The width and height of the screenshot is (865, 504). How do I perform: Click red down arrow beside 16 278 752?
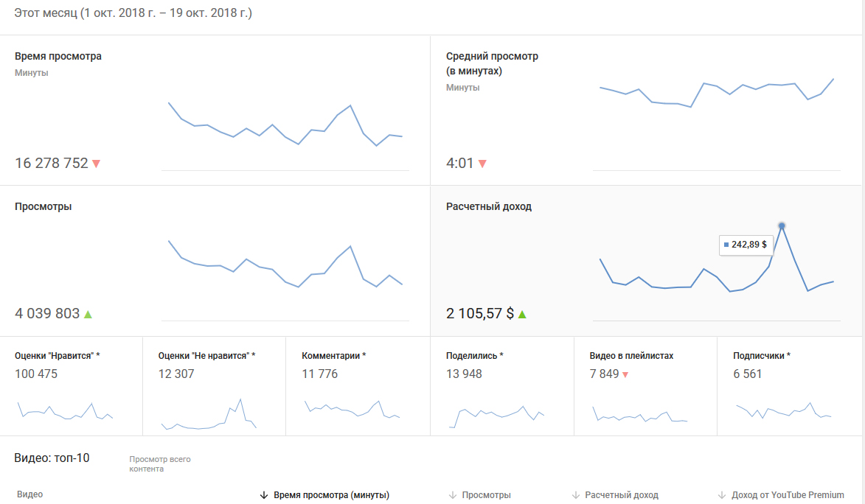click(x=96, y=164)
